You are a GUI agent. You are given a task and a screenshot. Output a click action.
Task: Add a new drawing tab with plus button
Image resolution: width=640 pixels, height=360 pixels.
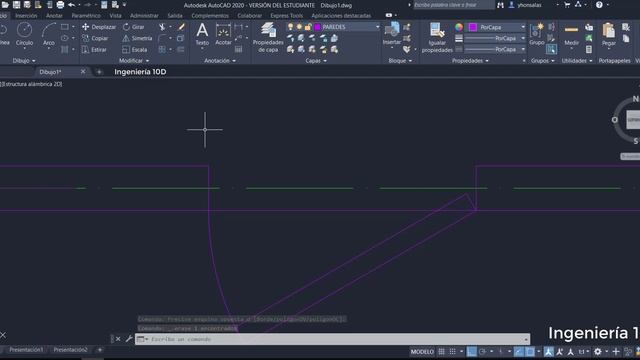pos(99,72)
